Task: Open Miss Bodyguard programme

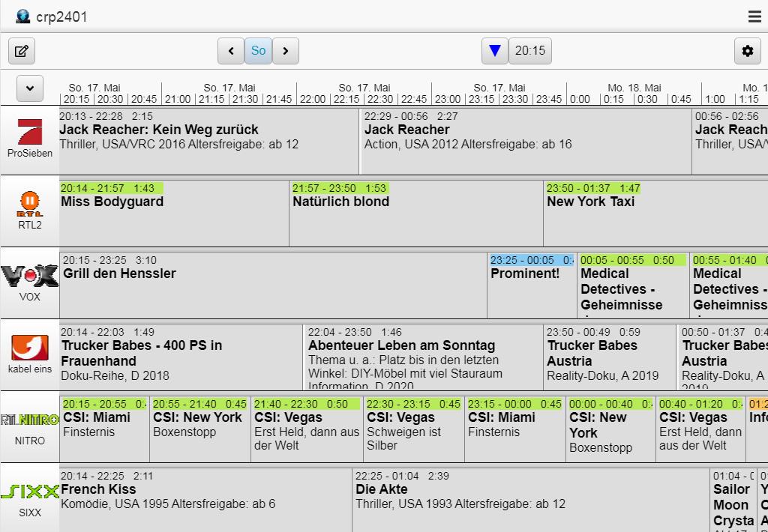Action: point(174,214)
